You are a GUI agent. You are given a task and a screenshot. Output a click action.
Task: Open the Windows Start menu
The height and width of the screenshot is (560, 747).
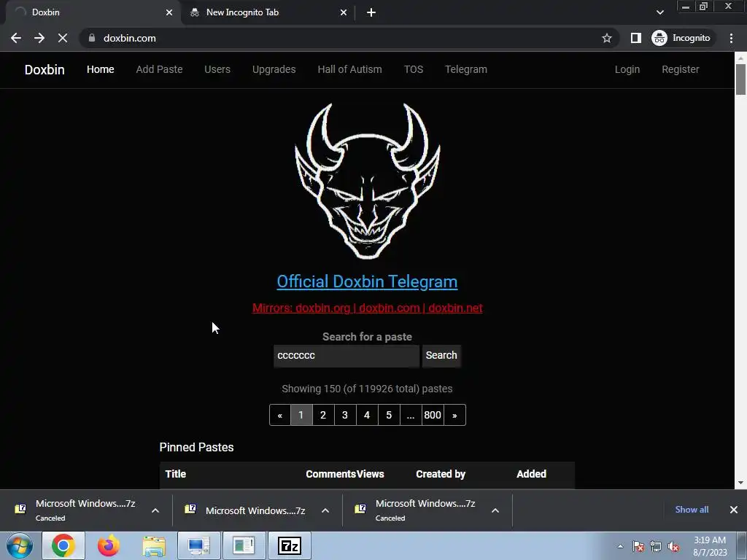point(20,545)
